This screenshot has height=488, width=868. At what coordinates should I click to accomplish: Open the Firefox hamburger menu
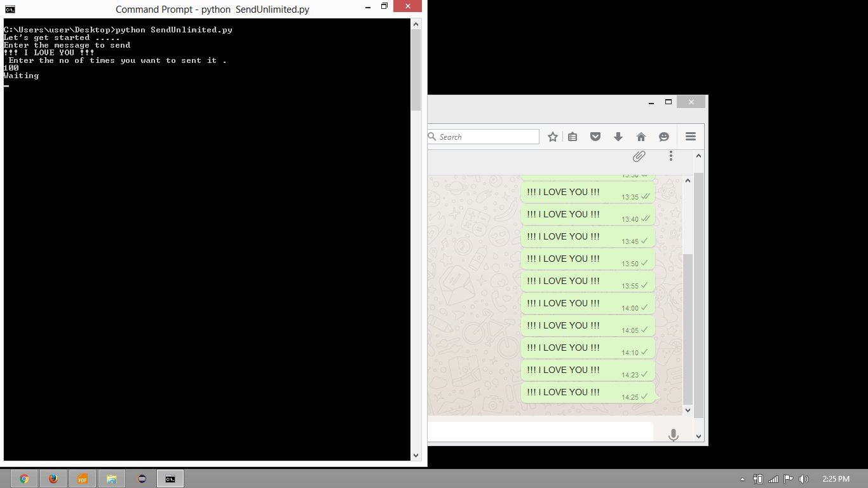coord(691,137)
